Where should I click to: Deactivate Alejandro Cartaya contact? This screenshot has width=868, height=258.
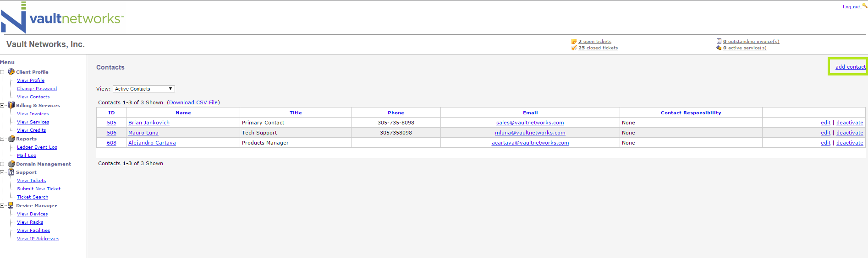pos(850,143)
